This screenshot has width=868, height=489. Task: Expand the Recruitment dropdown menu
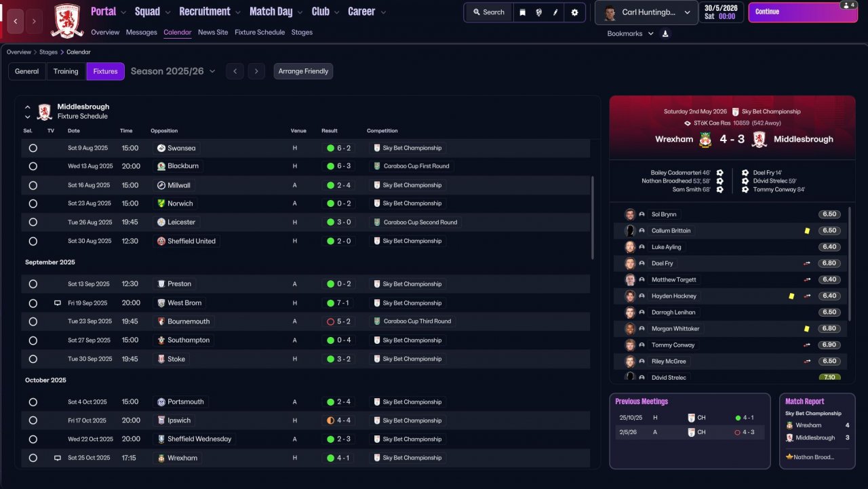coord(211,12)
